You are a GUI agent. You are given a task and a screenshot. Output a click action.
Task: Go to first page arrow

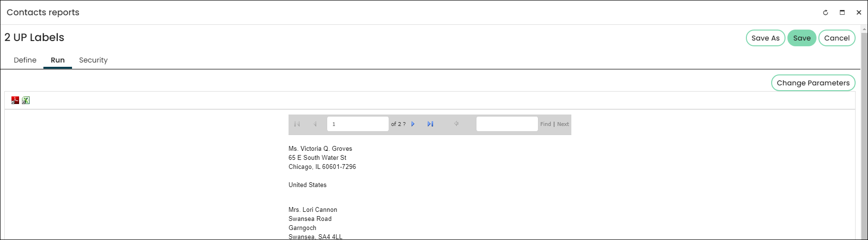tap(297, 124)
